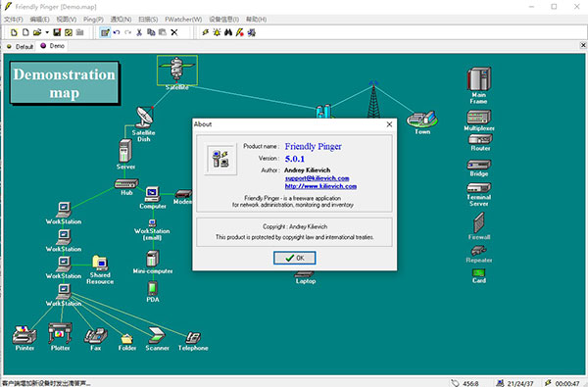
Task: Click the undo arrow icon
Action: pos(117,32)
